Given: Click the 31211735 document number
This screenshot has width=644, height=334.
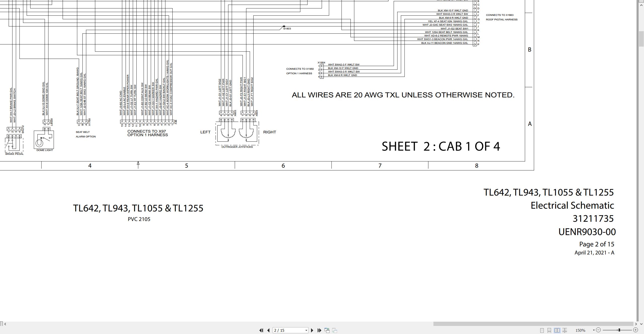Looking at the screenshot, I should tap(593, 218).
